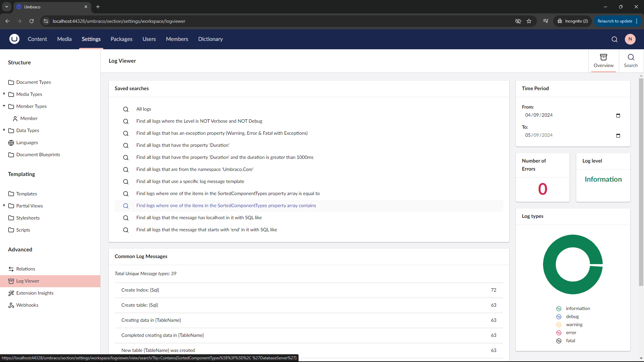Open the global search magnifier icon
The image size is (644, 362).
tap(614, 39)
